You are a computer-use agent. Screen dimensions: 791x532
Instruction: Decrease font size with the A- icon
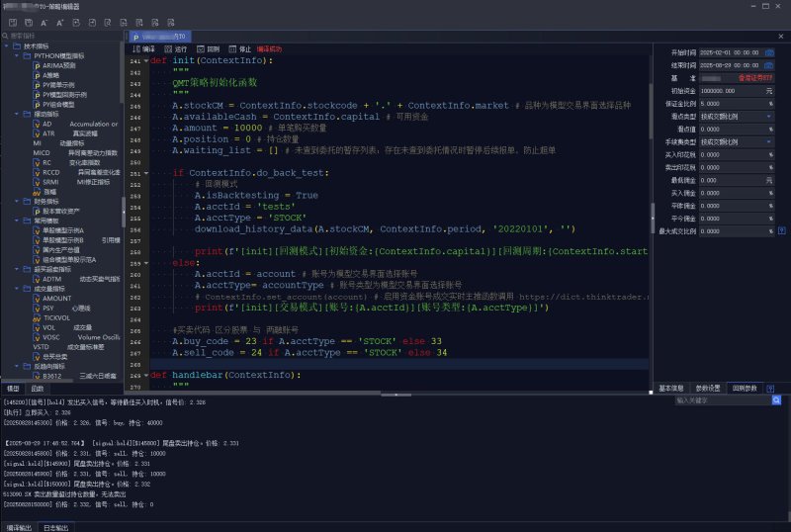(44, 23)
